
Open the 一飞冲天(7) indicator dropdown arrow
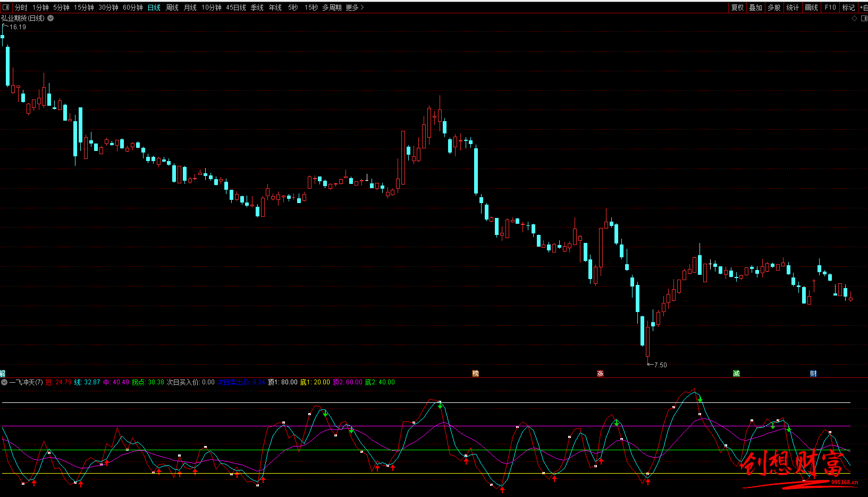[4, 382]
